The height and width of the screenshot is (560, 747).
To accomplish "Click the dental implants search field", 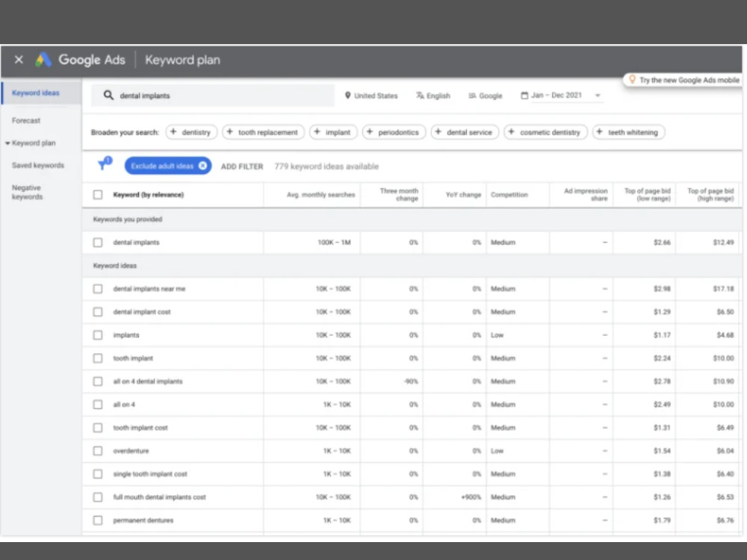I will [x=213, y=96].
